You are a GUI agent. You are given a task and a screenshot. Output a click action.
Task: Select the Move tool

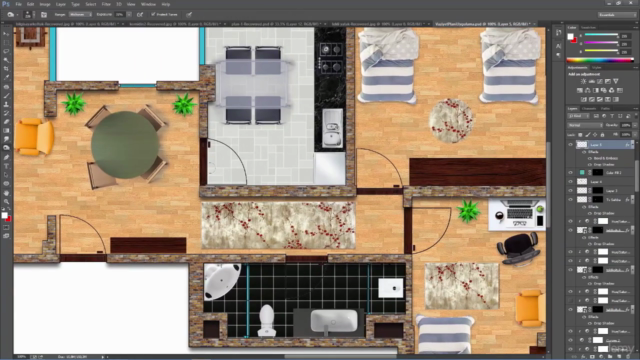(6, 33)
